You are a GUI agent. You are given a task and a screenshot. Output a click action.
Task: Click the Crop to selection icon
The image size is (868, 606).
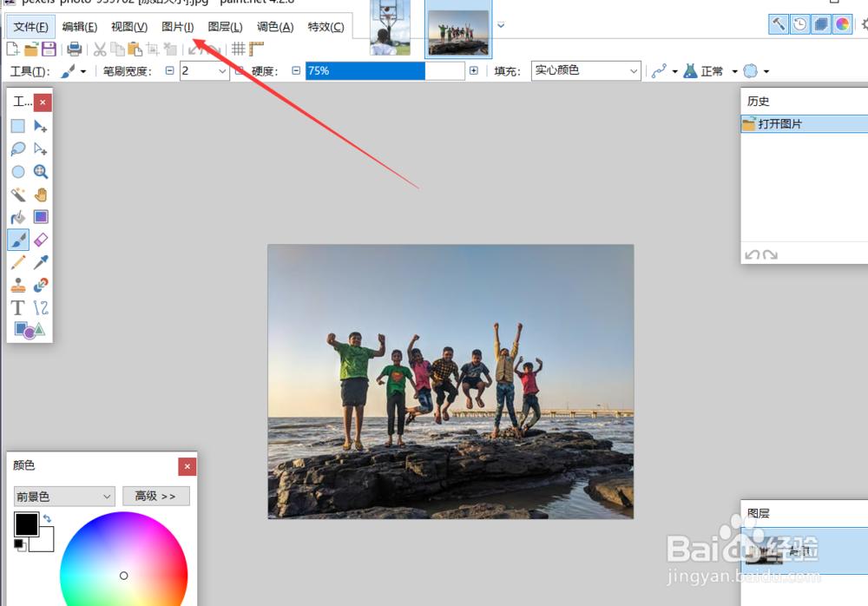pyautogui.click(x=153, y=49)
